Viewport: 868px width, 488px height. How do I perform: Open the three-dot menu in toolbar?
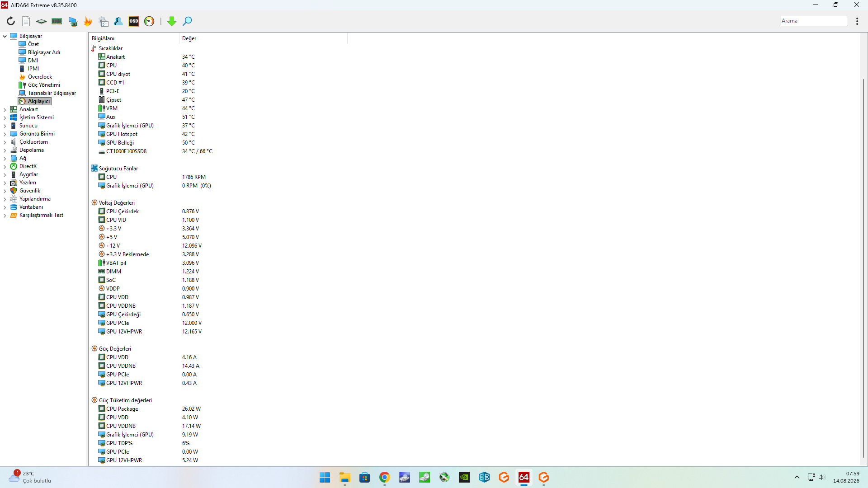click(857, 21)
